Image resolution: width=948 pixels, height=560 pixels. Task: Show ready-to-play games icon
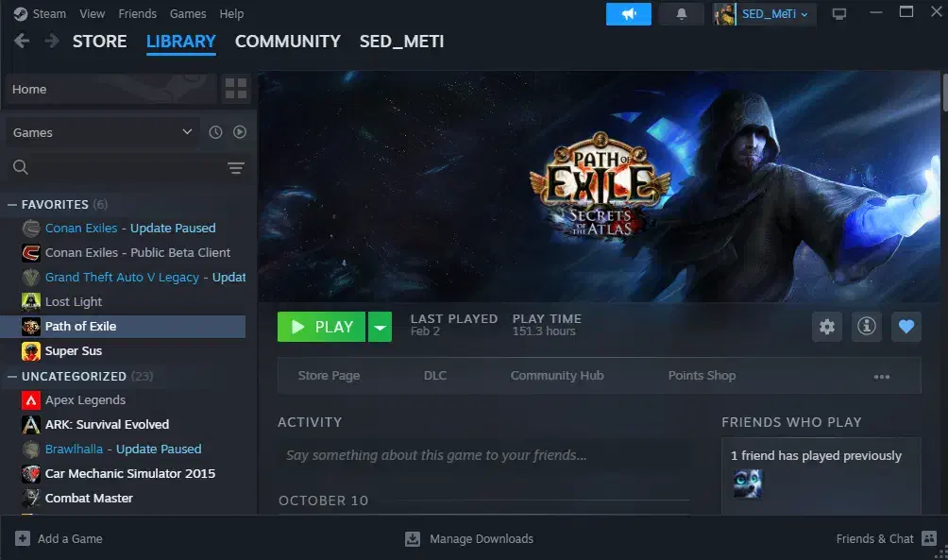240,132
